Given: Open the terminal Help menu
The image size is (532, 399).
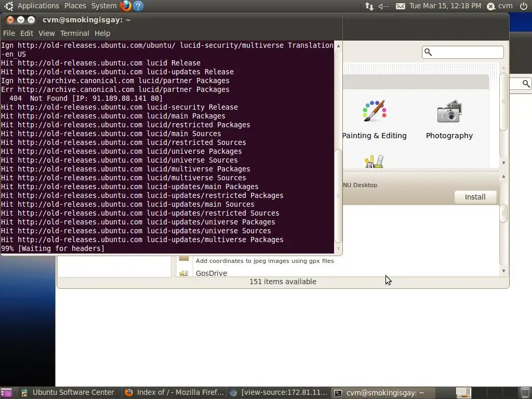Looking at the screenshot, I should (x=102, y=33).
